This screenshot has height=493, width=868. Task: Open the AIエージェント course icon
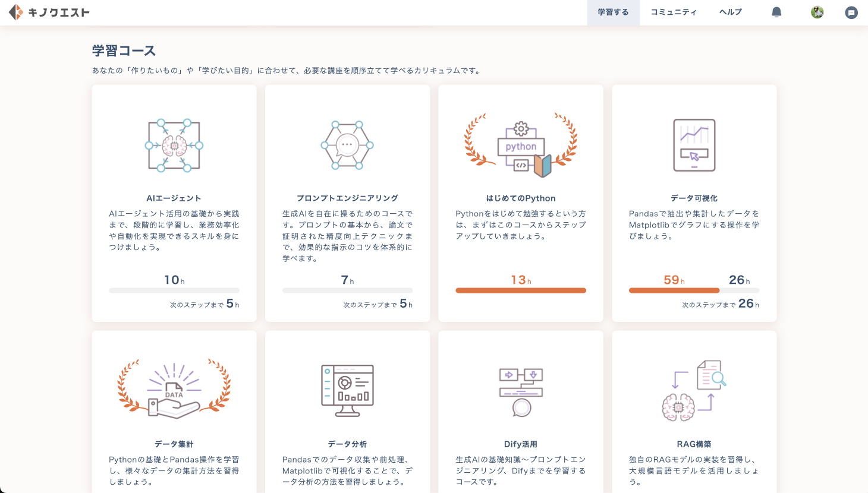point(174,146)
